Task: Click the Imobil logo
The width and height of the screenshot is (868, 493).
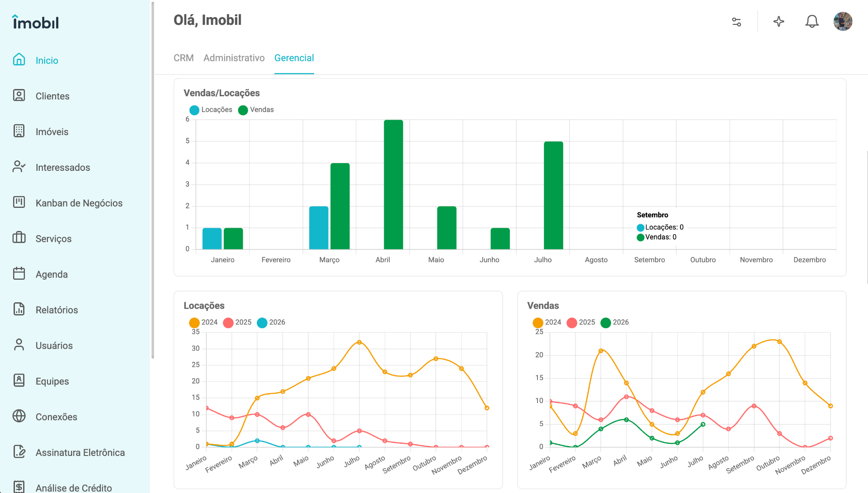Action: tap(36, 22)
